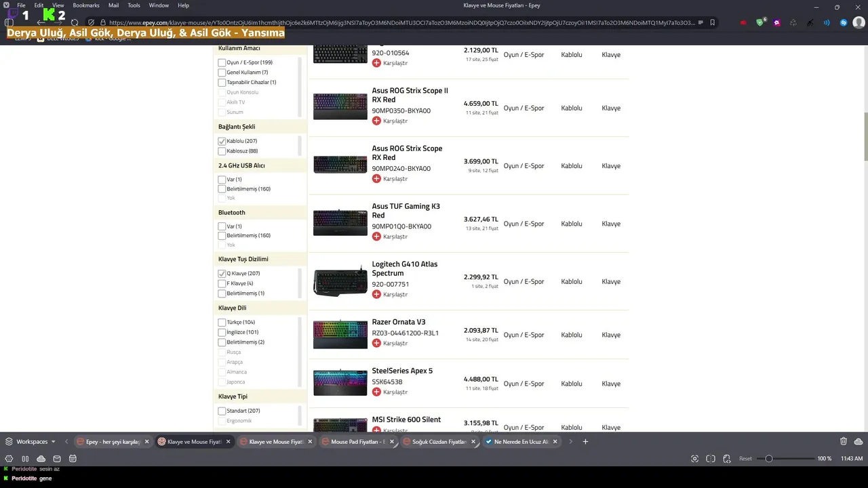The image size is (868, 488).
Task: Check Standart (207) keyboard type filter
Action: tap(222, 411)
